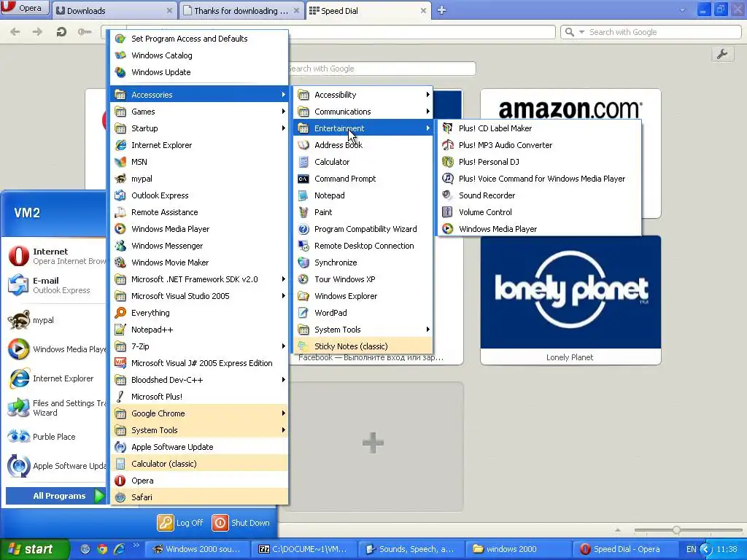
Task: Switch to Sounds, Speech taskbar button
Action: (410, 549)
